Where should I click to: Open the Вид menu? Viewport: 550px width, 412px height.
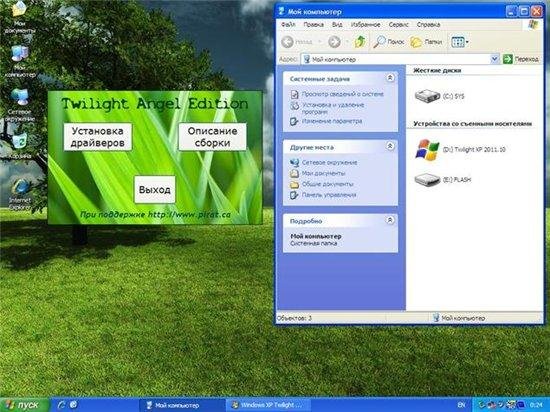coord(337,25)
